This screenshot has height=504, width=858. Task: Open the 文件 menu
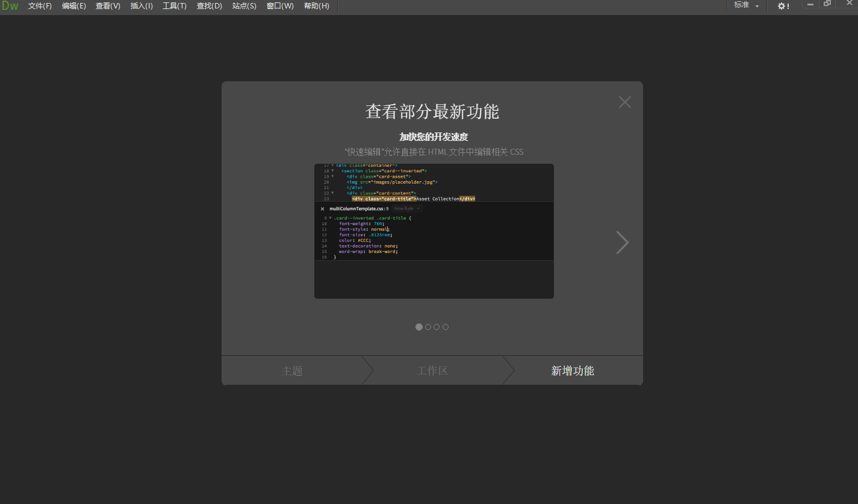pos(40,6)
